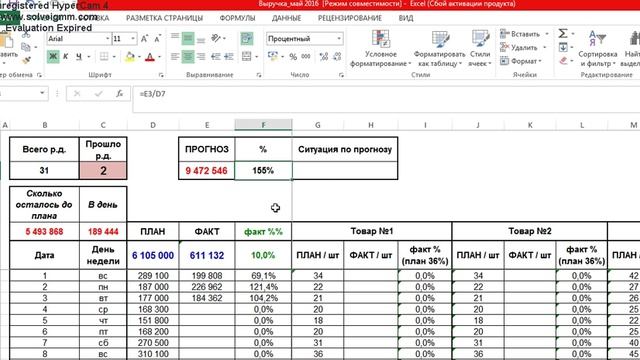Apply percent style format
The height and width of the screenshot is (360, 640).
[293, 57]
